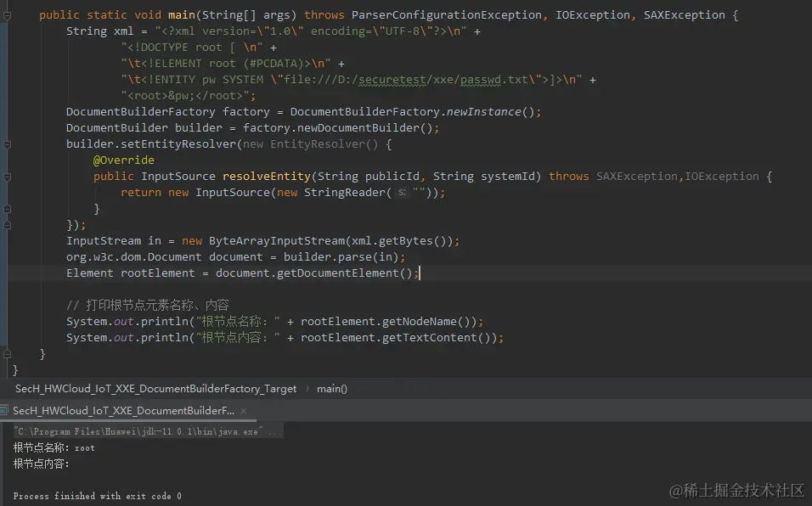Click the "根节点内容:" console output line
This screenshot has width=812, height=506.
pos(41,464)
